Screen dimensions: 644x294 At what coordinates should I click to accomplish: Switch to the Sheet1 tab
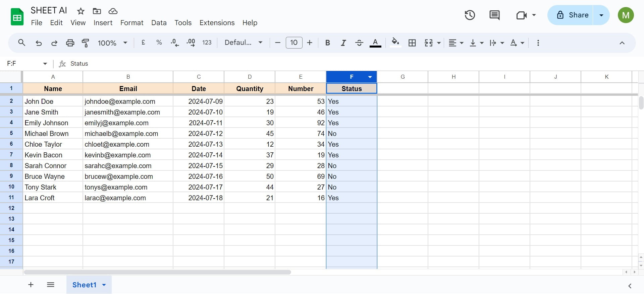click(x=84, y=285)
